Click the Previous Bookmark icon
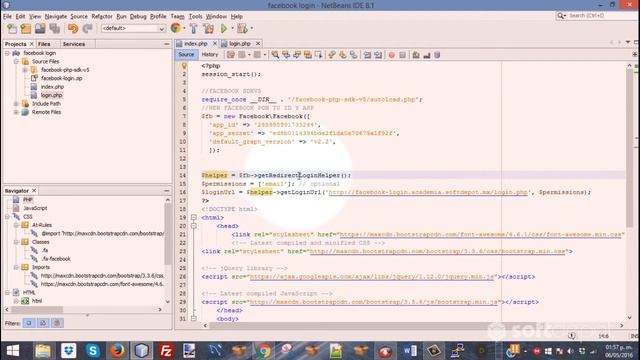 point(332,55)
